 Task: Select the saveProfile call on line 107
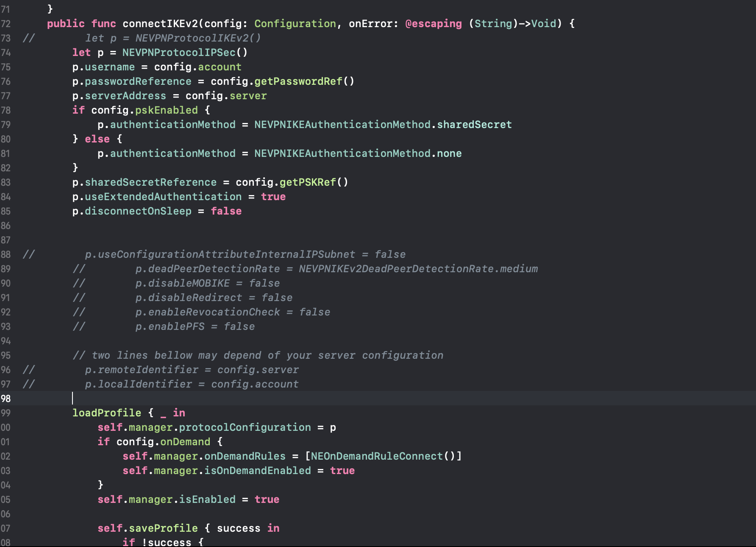click(163, 528)
